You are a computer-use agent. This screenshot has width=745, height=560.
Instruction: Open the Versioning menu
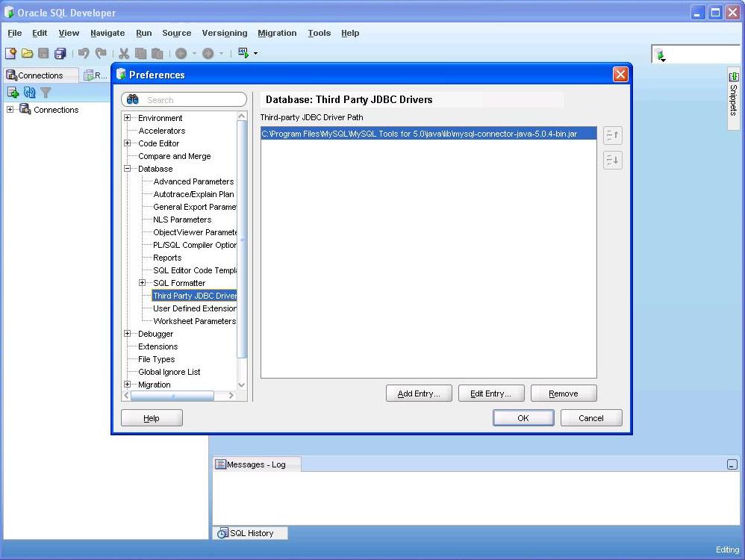pyautogui.click(x=224, y=33)
